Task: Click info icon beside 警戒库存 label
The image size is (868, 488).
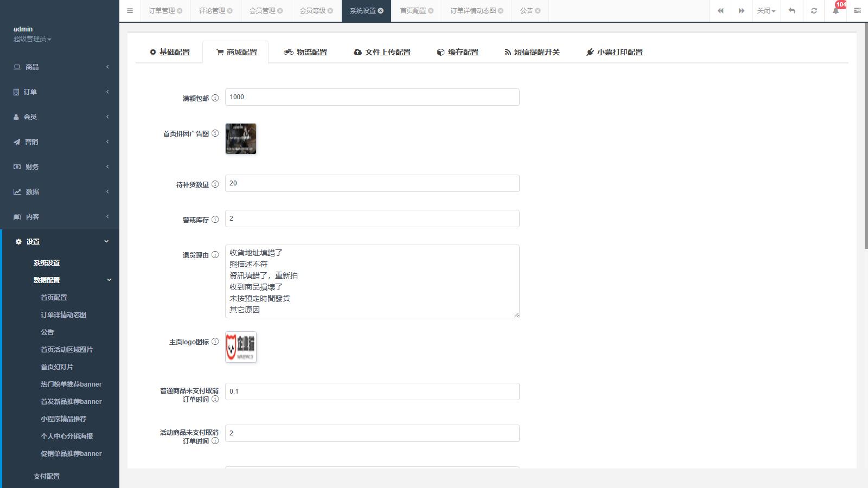Action: 215,220
